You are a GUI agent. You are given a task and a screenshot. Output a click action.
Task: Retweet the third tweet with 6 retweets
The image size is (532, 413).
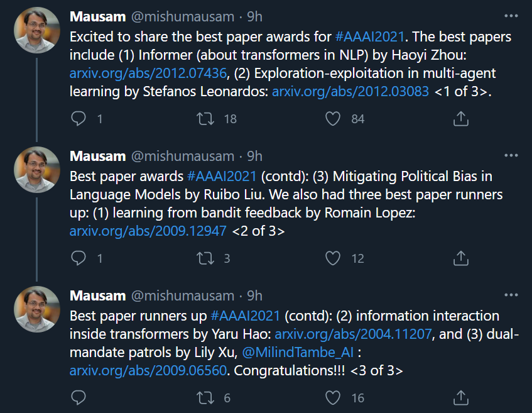click(x=206, y=397)
